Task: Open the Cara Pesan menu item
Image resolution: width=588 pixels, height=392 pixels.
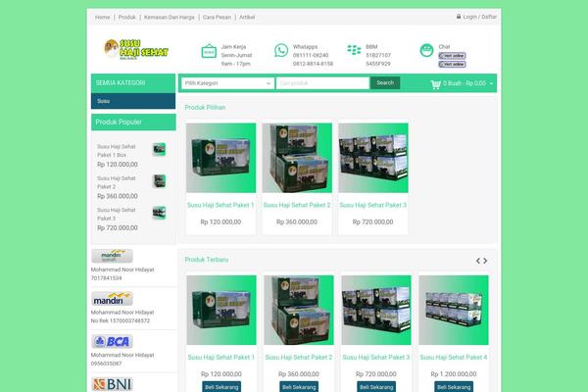Action: 217,18
